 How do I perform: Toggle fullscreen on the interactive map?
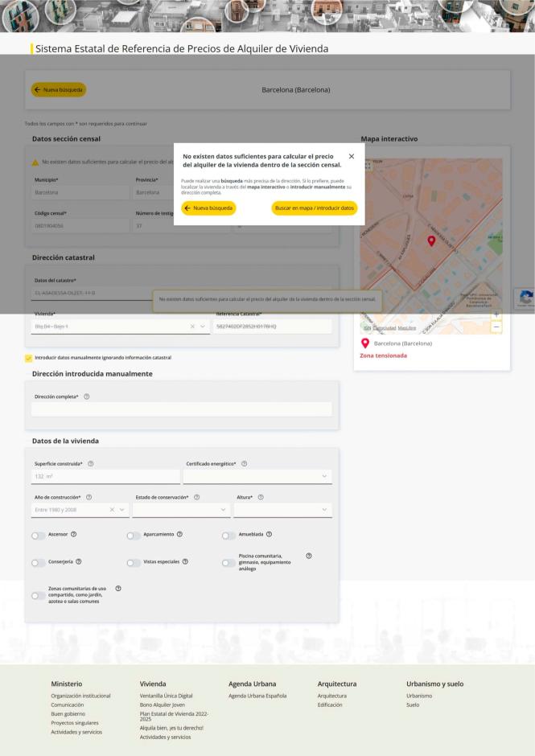[368, 166]
